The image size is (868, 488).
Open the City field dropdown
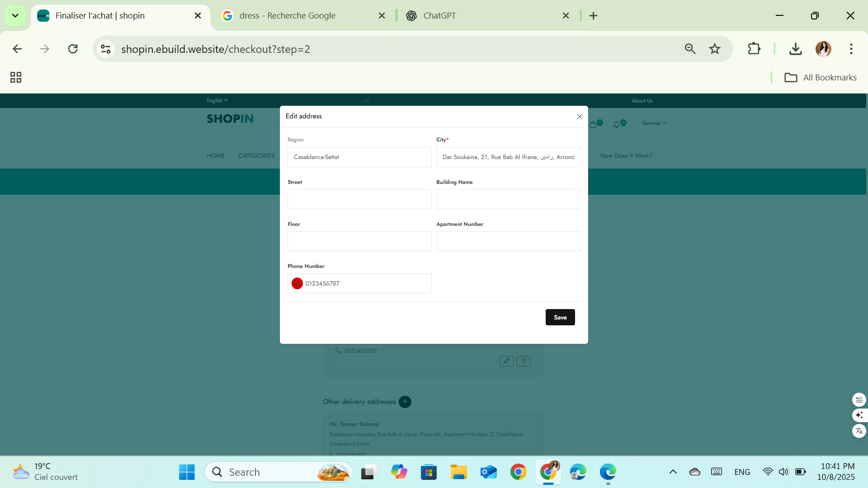pos(508,157)
